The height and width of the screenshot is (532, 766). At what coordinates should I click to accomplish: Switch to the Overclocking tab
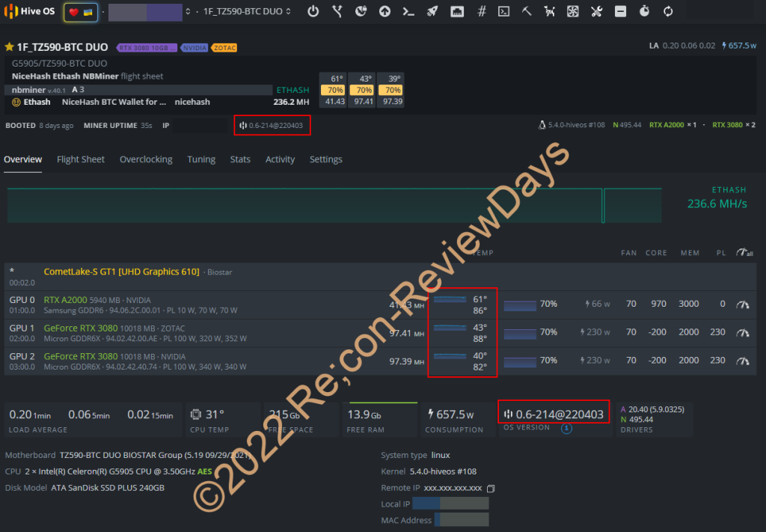[x=146, y=159]
